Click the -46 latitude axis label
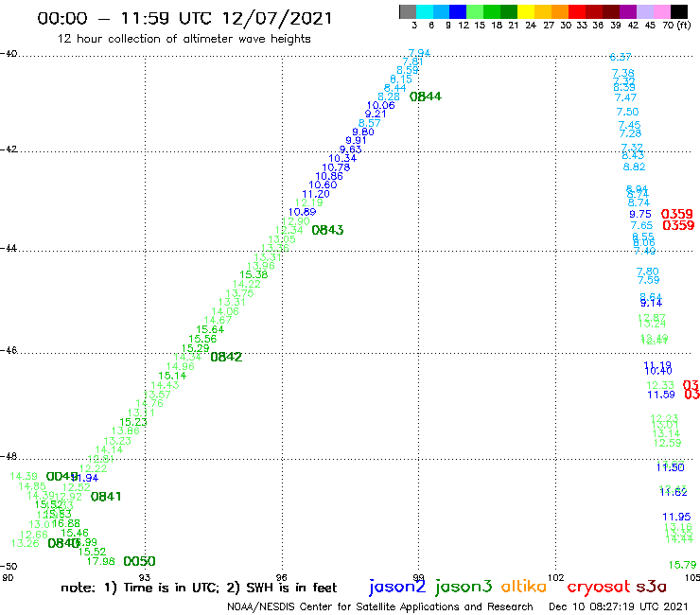 9,350
